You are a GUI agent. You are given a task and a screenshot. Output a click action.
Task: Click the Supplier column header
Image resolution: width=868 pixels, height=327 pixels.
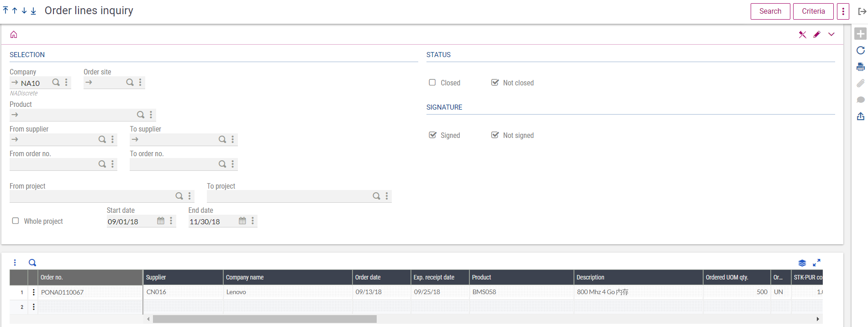(183, 277)
